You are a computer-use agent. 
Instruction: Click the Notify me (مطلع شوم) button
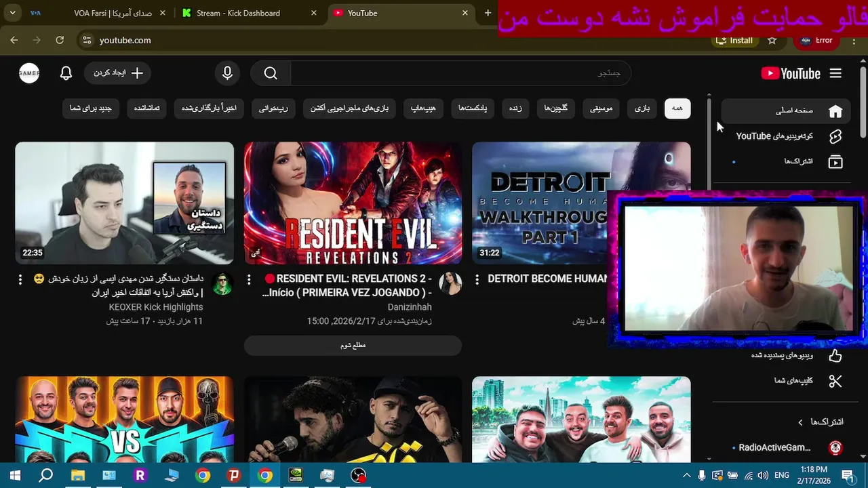click(x=353, y=345)
